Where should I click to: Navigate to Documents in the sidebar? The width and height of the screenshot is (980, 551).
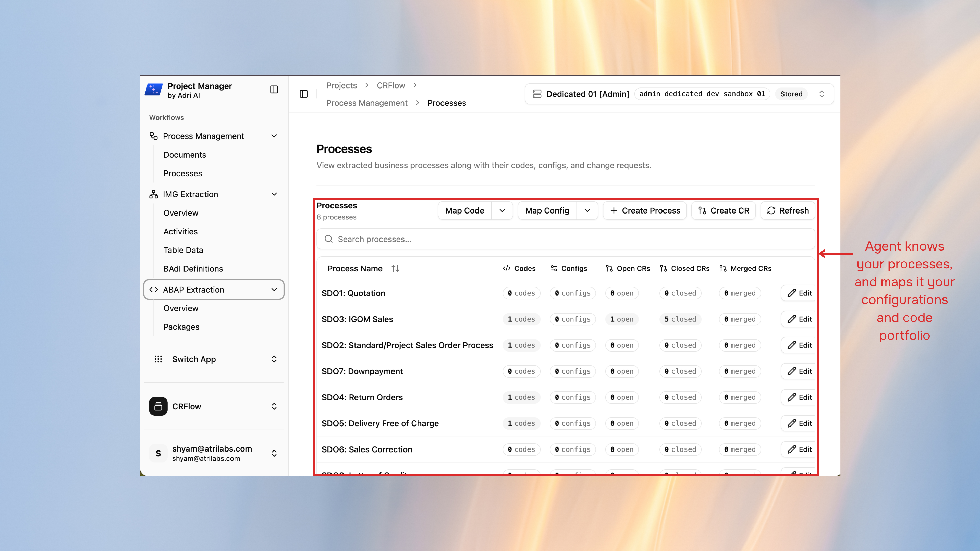click(185, 155)
